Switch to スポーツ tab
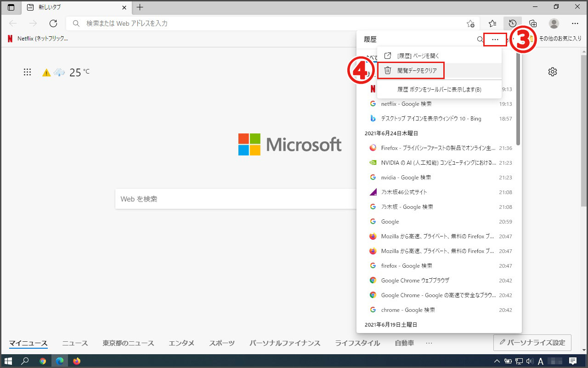 (x=222, y=343)
